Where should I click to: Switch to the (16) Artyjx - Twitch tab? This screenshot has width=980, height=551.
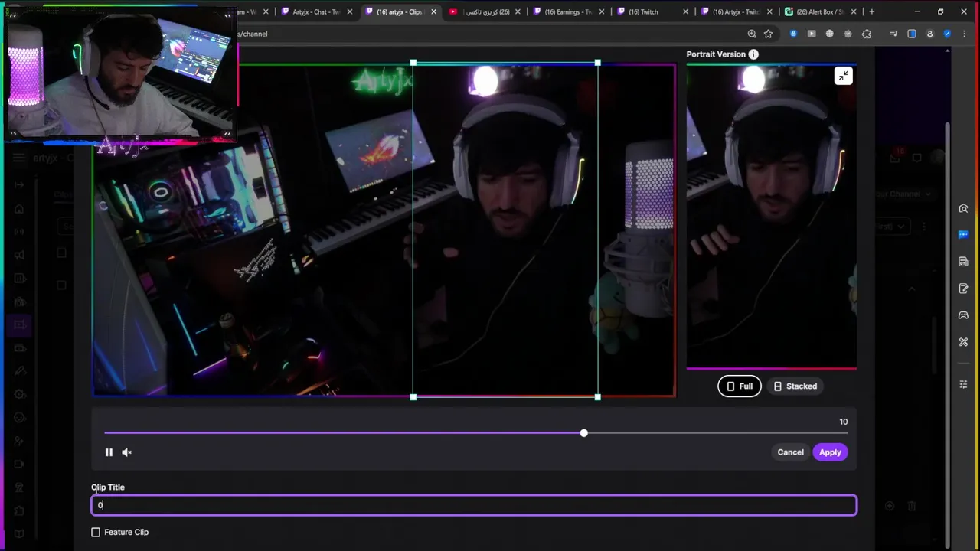coord(736,11)
